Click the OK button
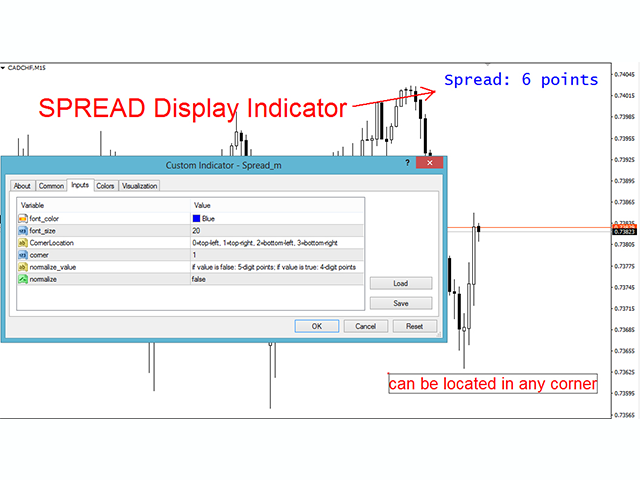Screen dimensions: 640x480 point(317,326)
